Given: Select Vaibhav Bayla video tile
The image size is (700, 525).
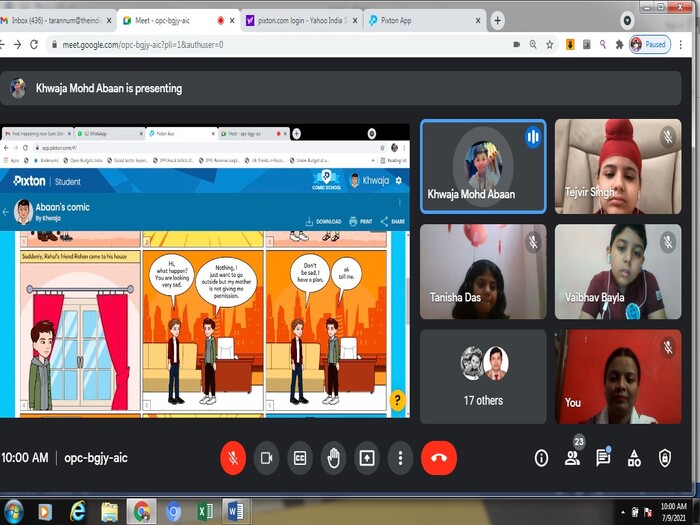Looking at the screenshot, I should 618,271.
